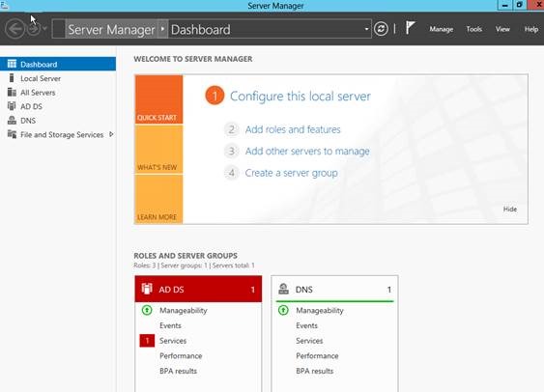Hide the welcome tile
The image size is (544, 392).
pos(509,209)
